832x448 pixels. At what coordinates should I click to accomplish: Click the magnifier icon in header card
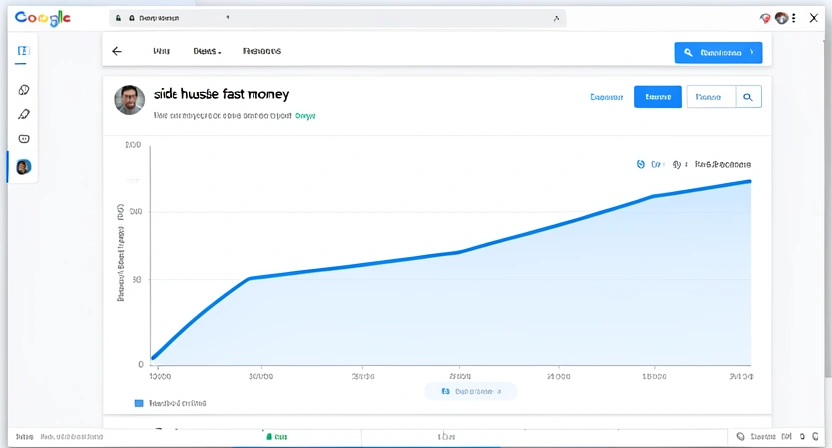[x=748, y=97]
